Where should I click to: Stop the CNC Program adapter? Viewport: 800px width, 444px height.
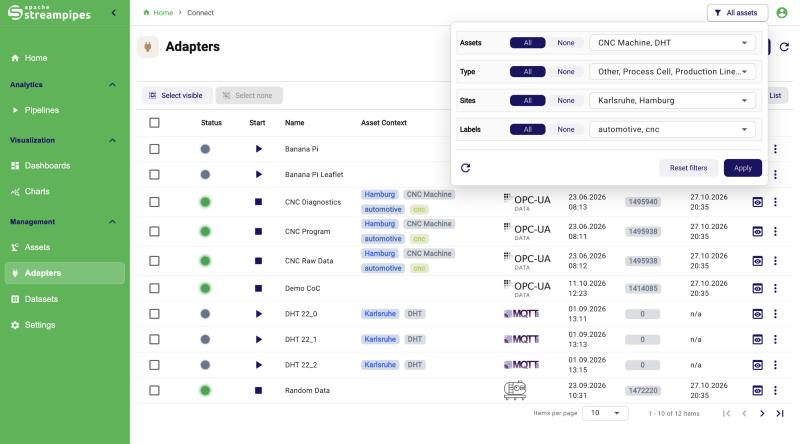coord(259,232)
